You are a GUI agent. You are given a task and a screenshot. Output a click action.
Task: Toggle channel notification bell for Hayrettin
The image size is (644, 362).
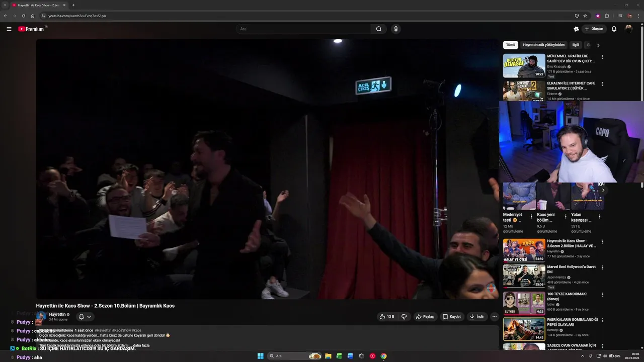tap(85, 317)
